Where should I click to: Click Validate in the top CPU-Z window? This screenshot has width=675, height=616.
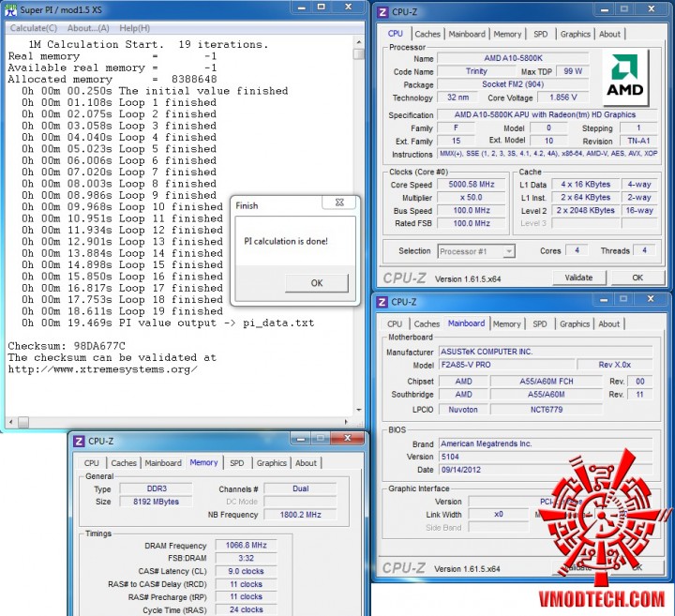point(578,278)
